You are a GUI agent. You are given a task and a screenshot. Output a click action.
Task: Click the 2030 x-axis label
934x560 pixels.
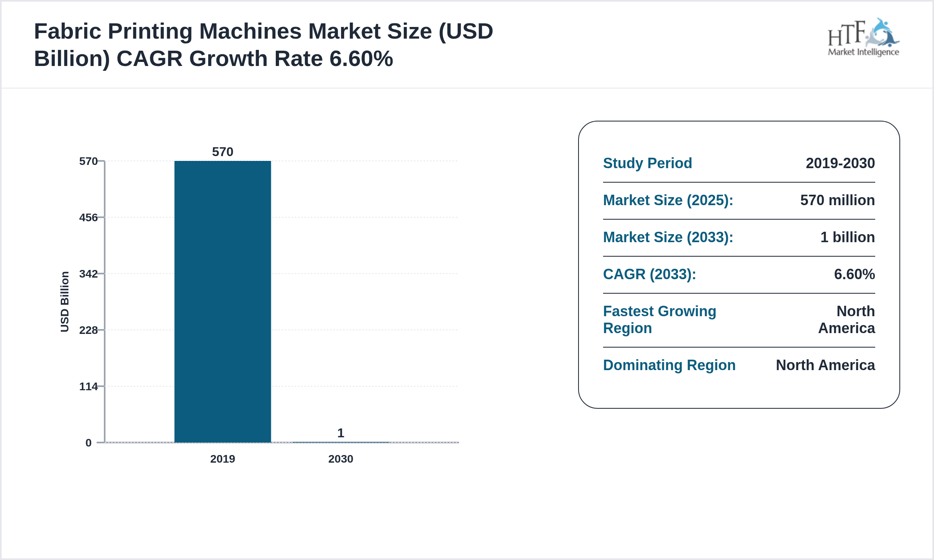(341, 459)
